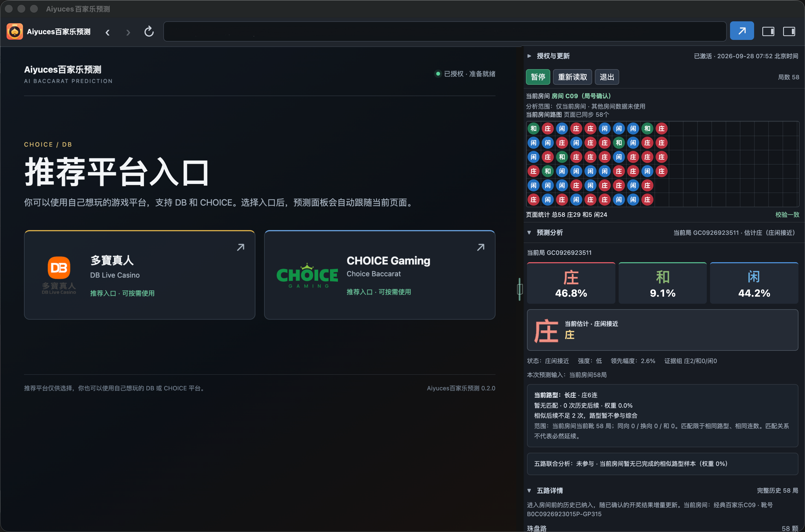Screen dimensions: 805x532
Task: Click the 重新读取 button
Action: coord(572,77)
